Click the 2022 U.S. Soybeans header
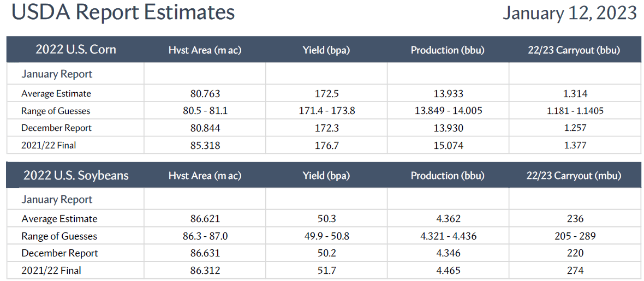The image size is (644, 281). pos(75,175)
